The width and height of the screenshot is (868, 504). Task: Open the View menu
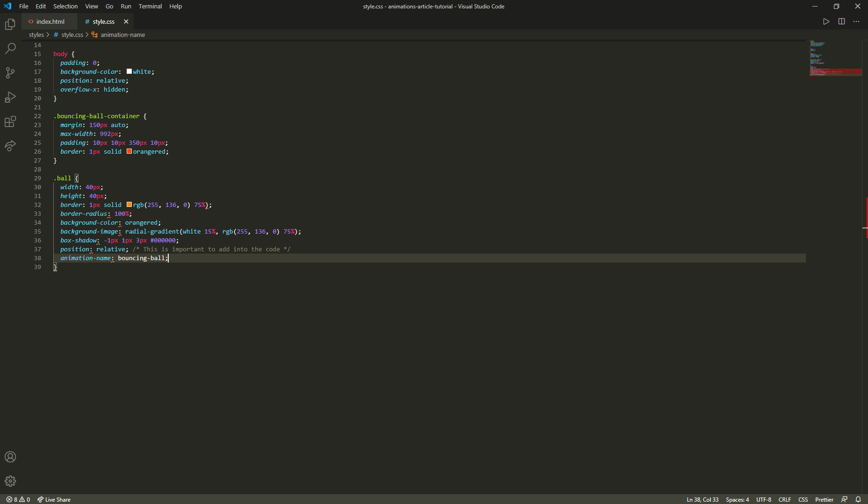click(92, 6)
